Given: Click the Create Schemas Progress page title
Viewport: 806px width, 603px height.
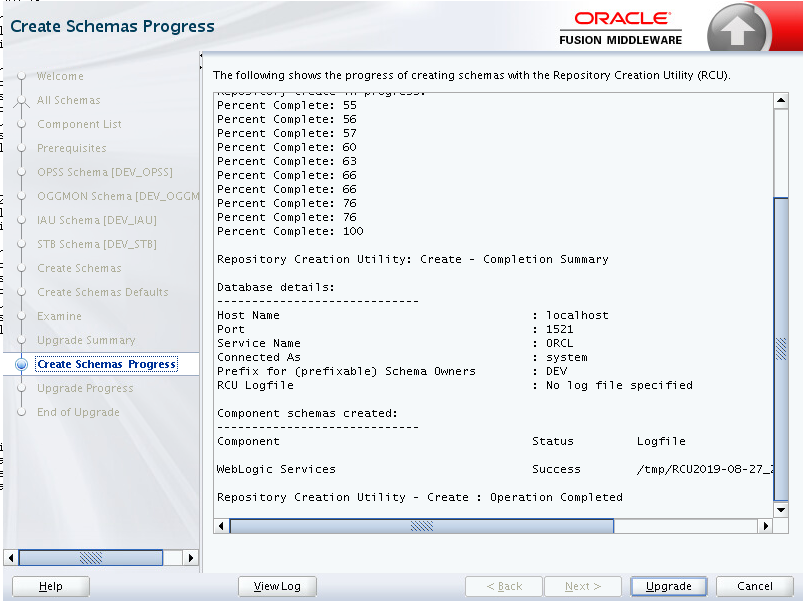Looking at the screenshot, I should click(112, 26).
